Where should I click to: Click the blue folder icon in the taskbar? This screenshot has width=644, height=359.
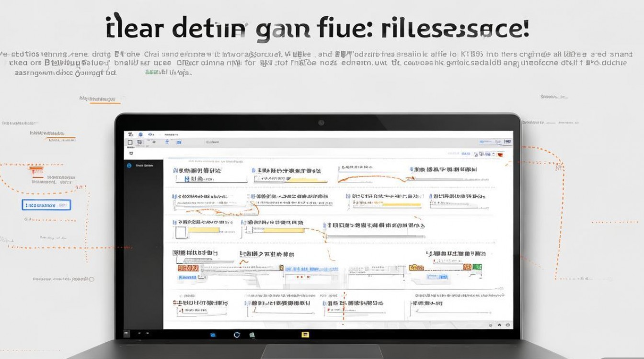coord(213,335)
